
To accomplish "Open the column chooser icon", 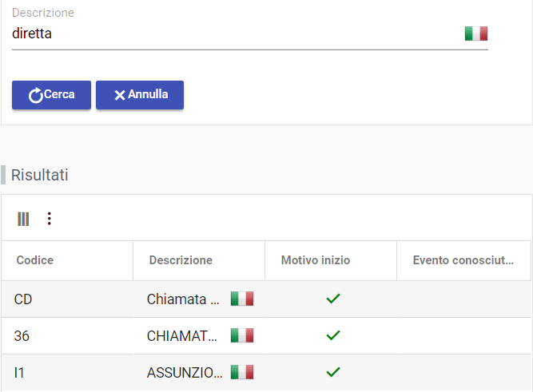I will click(23, 219).
